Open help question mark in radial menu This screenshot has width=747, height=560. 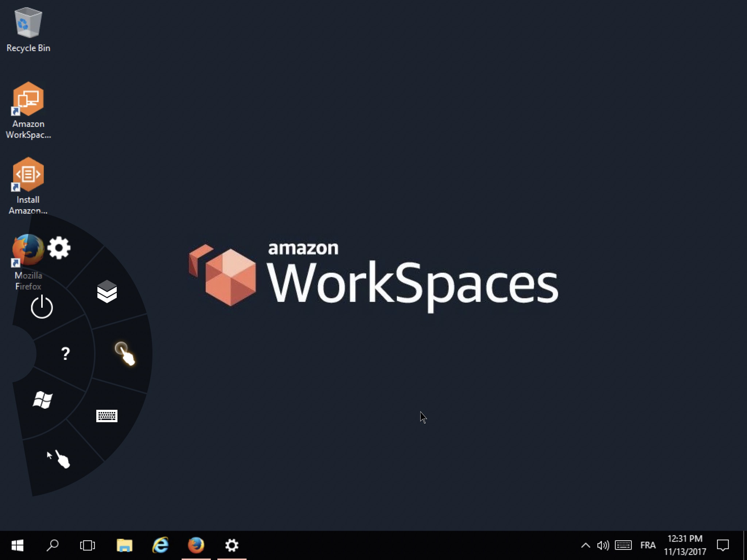(x=65, y=354)
